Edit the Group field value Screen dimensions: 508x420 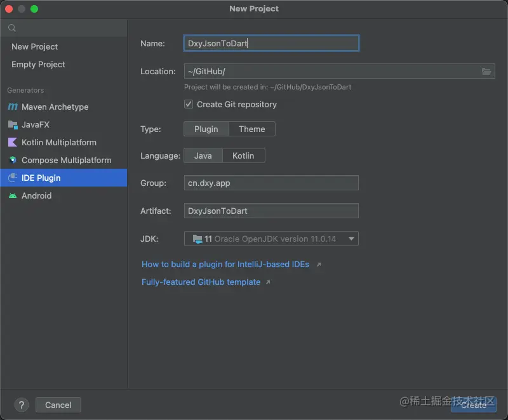click(271, 183)
